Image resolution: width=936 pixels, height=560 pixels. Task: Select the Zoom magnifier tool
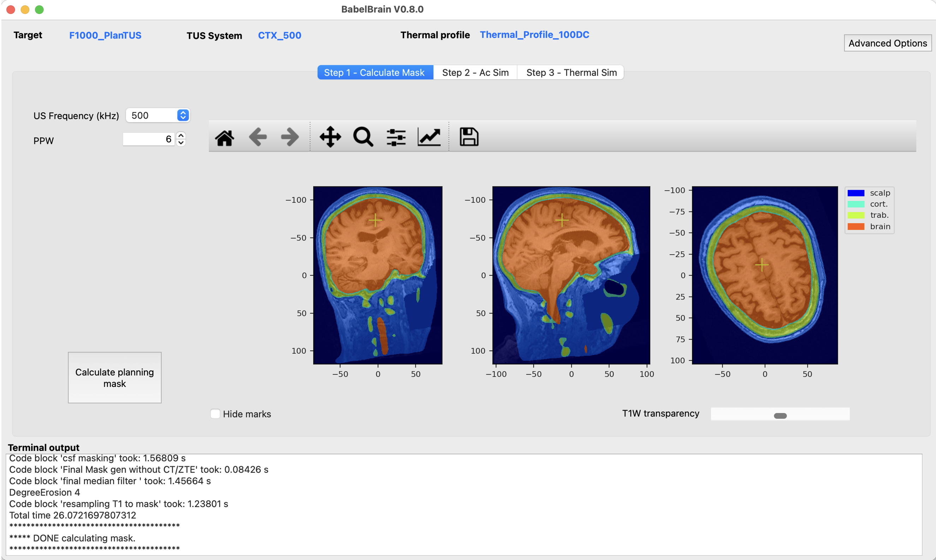coord(363,137)
